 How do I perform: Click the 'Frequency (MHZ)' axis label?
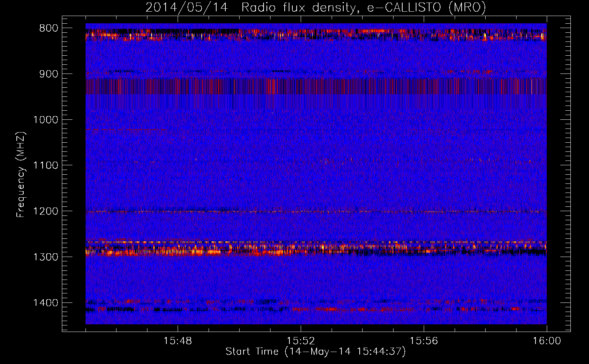pos(21,174)
